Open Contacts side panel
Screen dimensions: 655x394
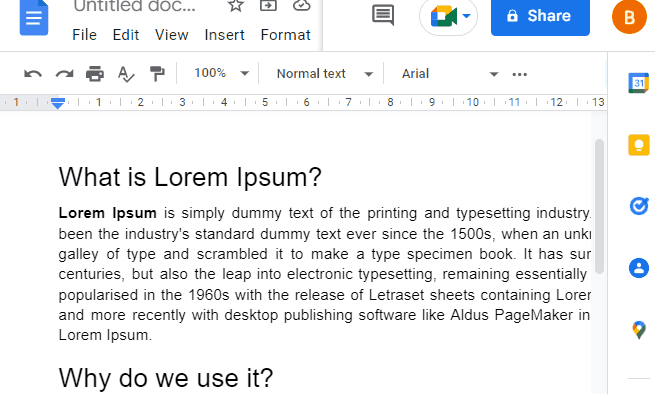639,268
